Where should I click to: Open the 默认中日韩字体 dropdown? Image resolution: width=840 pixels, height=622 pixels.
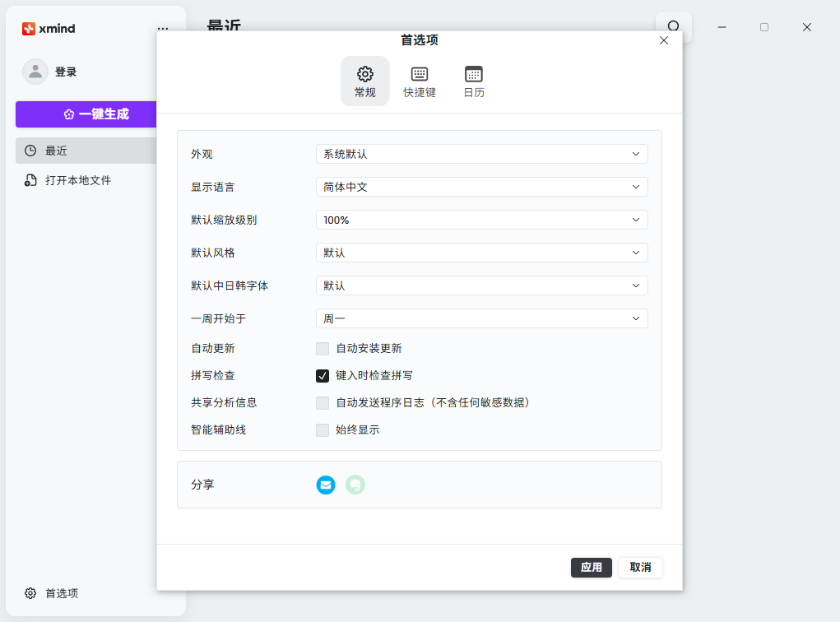[481, 285]
